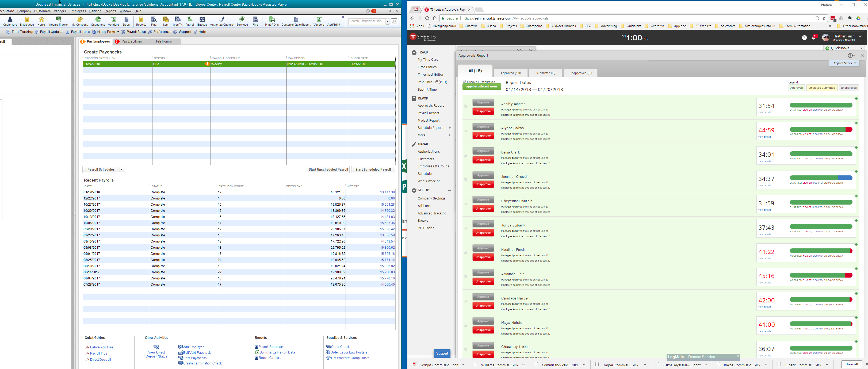The width and height of the screenshot is (868, 369).
Task: Open Payroll Summary report link
Action: pos(271,347)
